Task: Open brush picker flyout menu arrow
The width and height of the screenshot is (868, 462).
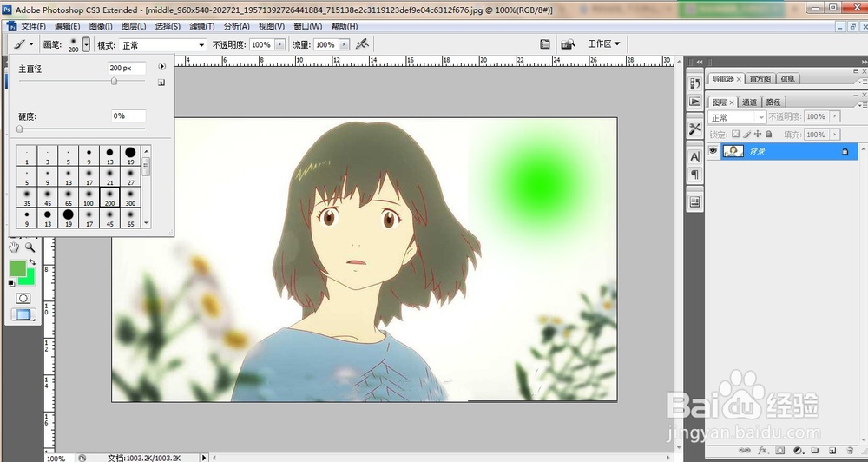Action: [161, 67]
